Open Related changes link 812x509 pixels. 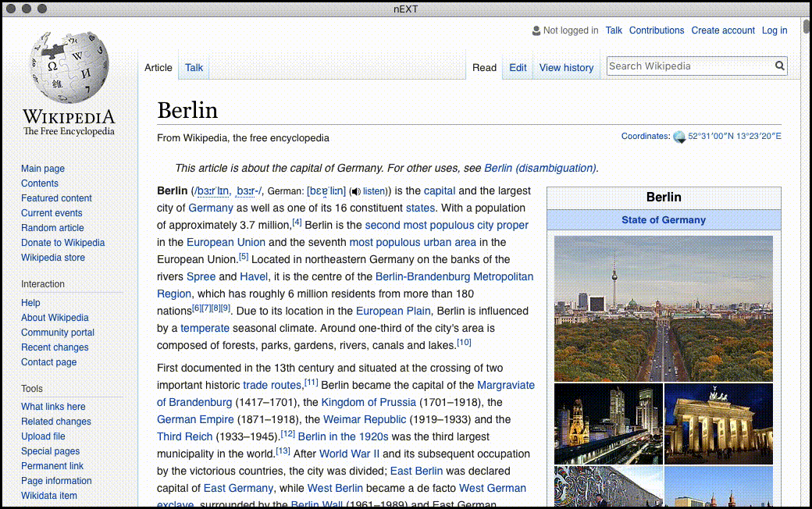[x=56, y=422]
